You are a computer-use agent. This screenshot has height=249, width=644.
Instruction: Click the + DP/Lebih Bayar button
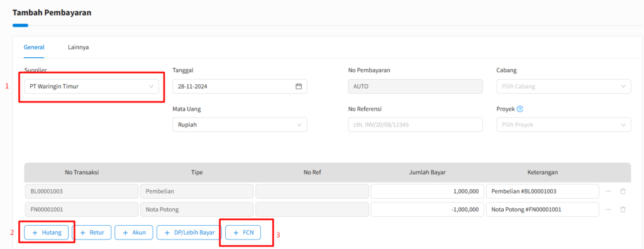pos(189,233)
